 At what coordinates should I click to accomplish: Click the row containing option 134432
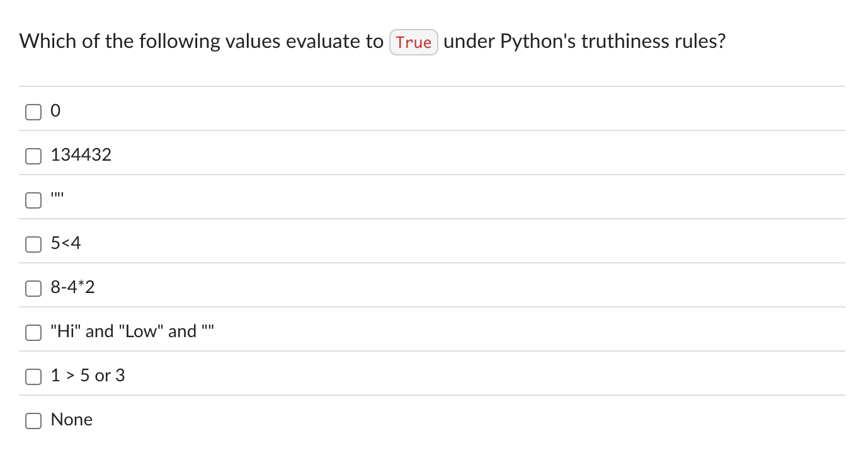(x=378, y=154)
